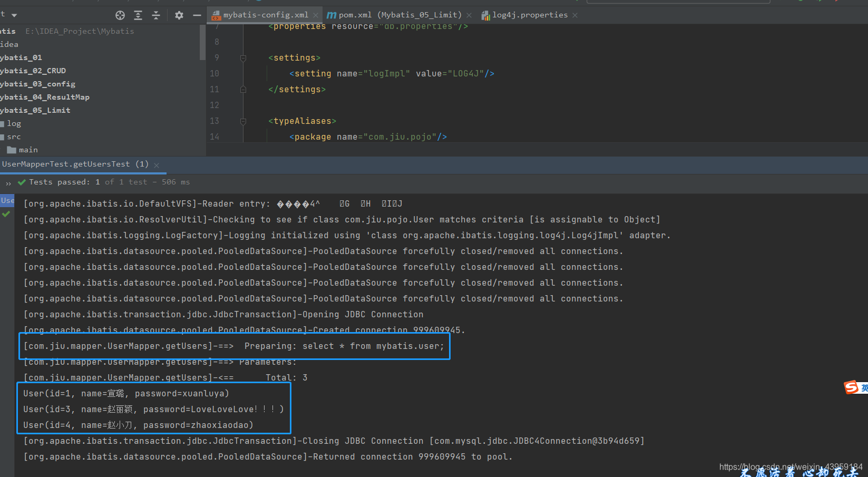Close the UserMapperTest.getUsersTest run tab
The image size is (868, 477).
157,166
